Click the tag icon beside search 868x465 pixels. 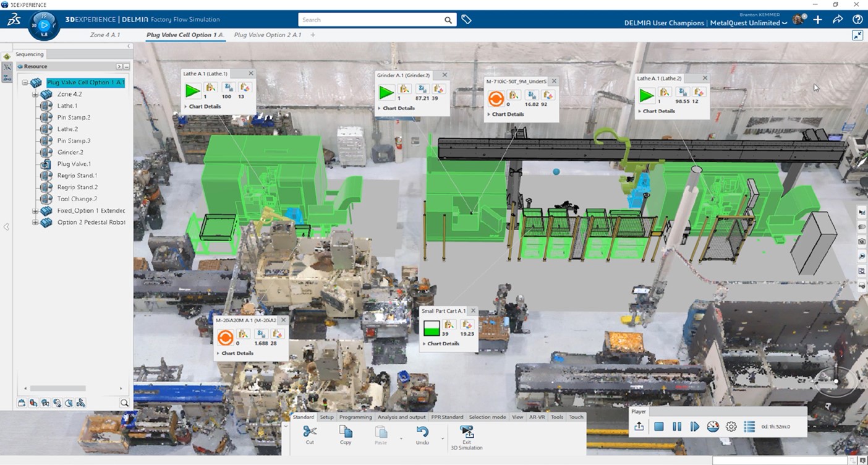tap(467, 20)
